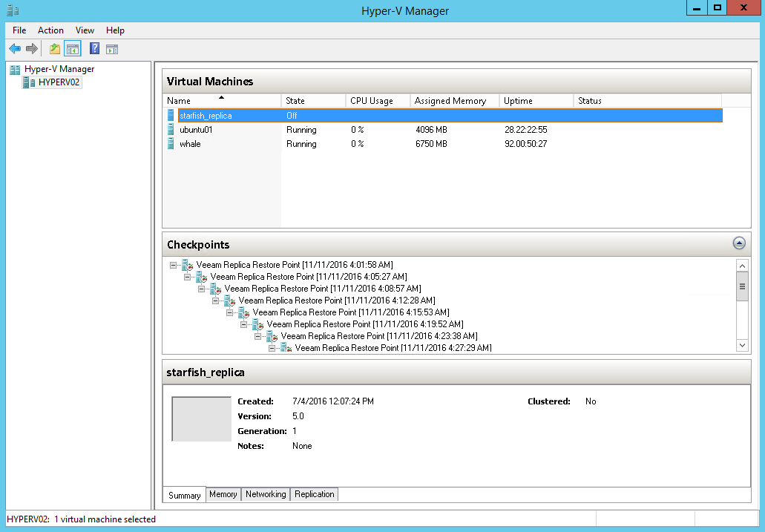Click the 4:12:28 AM restore point icon
This screenshot has height=532, width=765.
coord(230,301)
